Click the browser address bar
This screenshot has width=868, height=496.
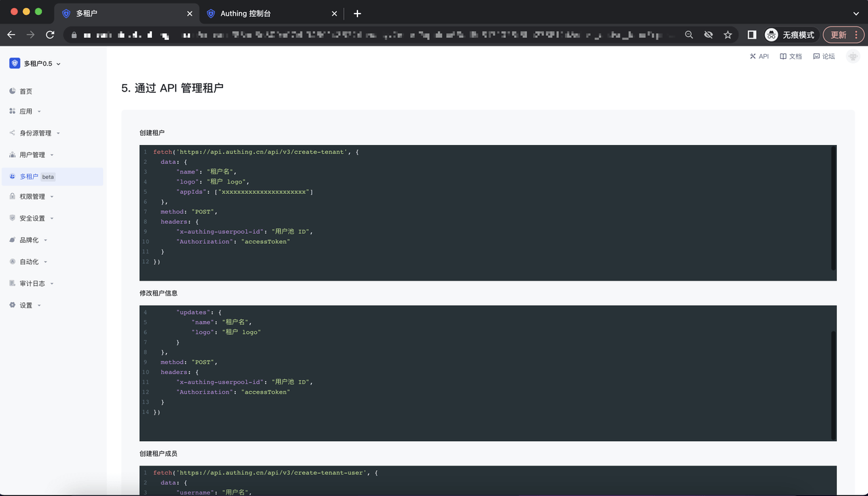[x=373, y=35]
